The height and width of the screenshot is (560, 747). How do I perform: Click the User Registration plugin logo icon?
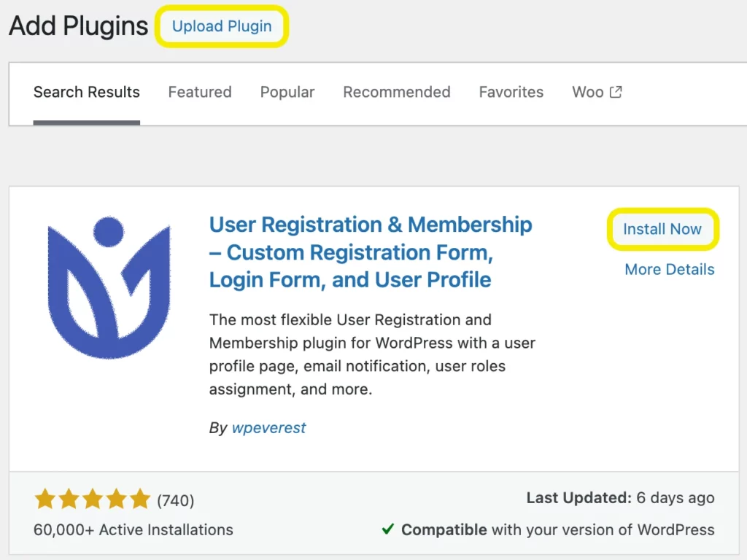[x=109, y=287]
